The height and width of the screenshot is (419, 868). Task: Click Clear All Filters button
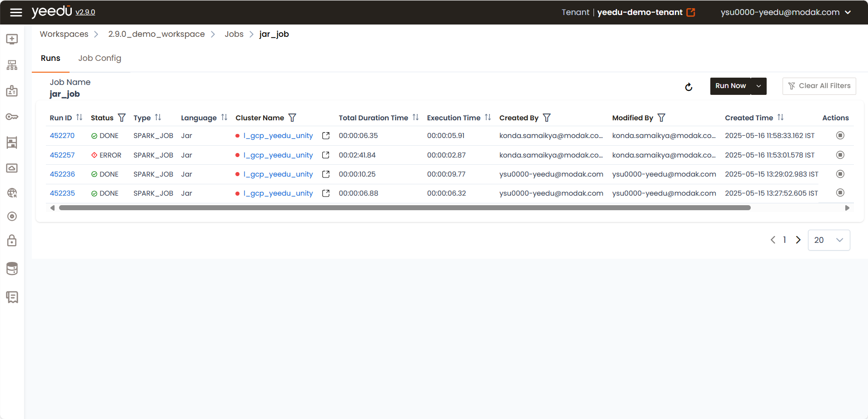click(819, 86)
